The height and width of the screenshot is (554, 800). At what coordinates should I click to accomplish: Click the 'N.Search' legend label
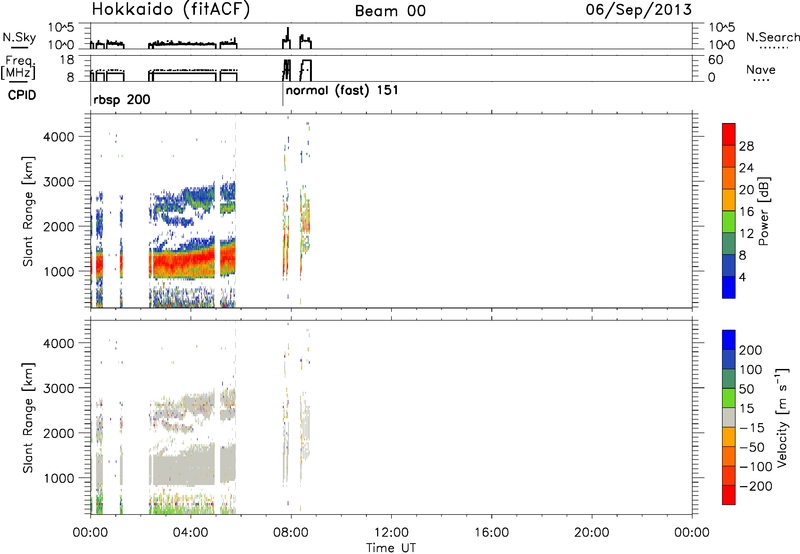pos(772,37)
